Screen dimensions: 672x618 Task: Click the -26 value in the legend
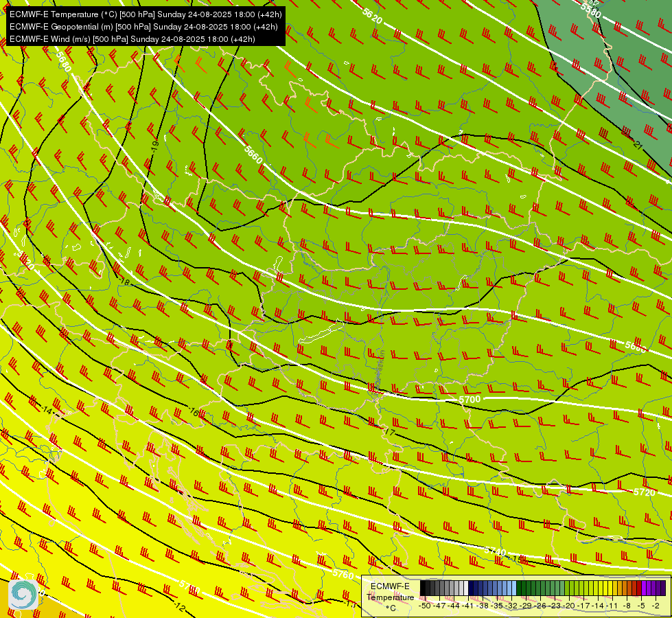coord(540,606)
